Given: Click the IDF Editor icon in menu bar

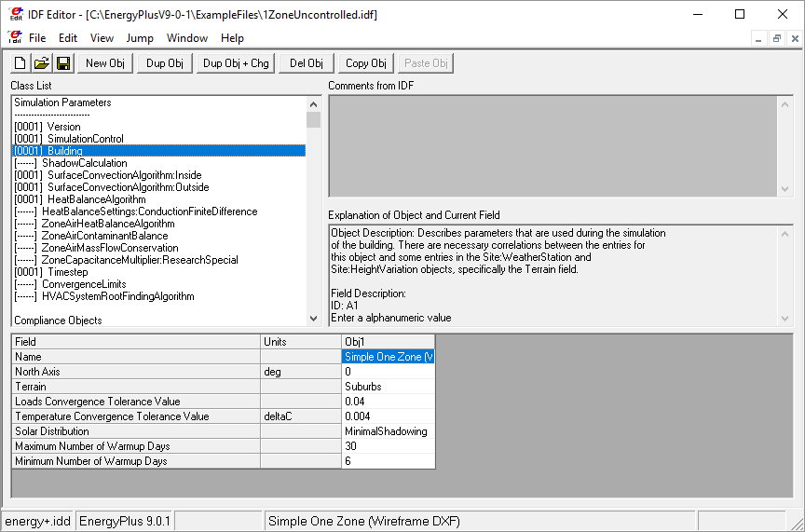Looking at the screenshot, I should 15,38.
